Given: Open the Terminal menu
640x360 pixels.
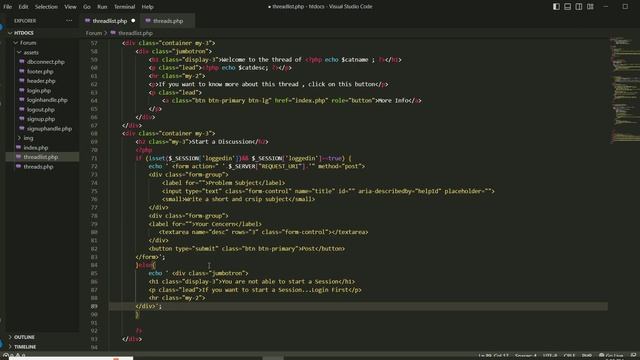Looking at the screenshot, I should pos(124,7).
